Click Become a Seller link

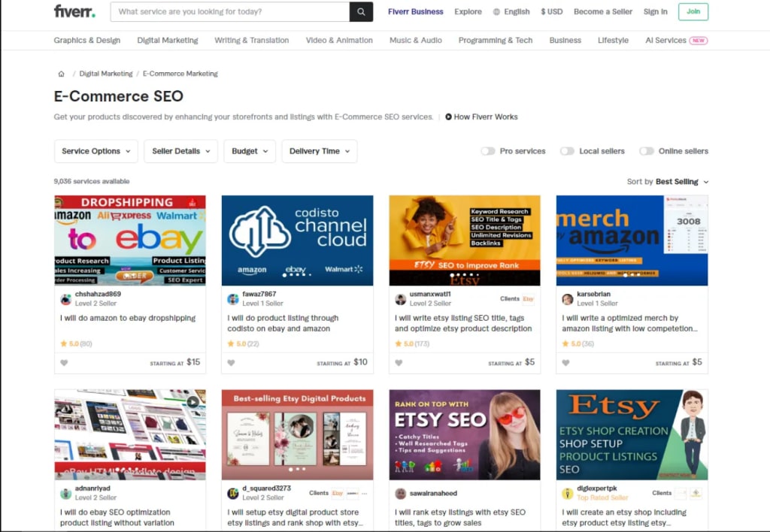(602, 12)
